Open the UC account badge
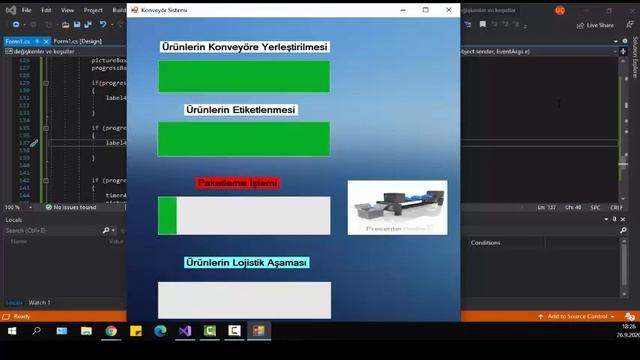This screenshot has height=360, width=640. (x=560, y=10)
